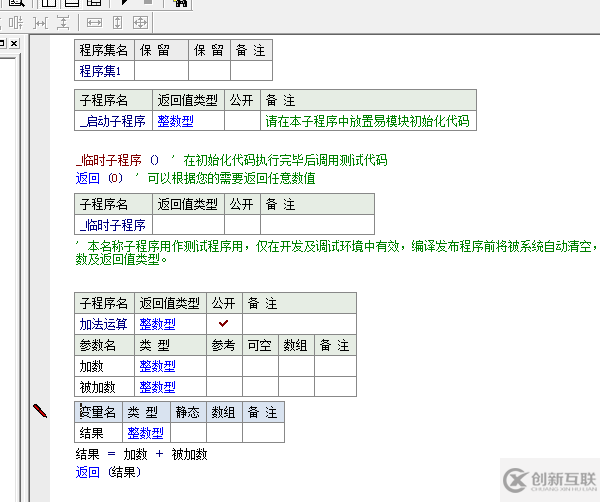Click the comment 在初始化代码执行完毕后调用测试代码
This screenshot has height=502, width=600.
click(285, 160)
